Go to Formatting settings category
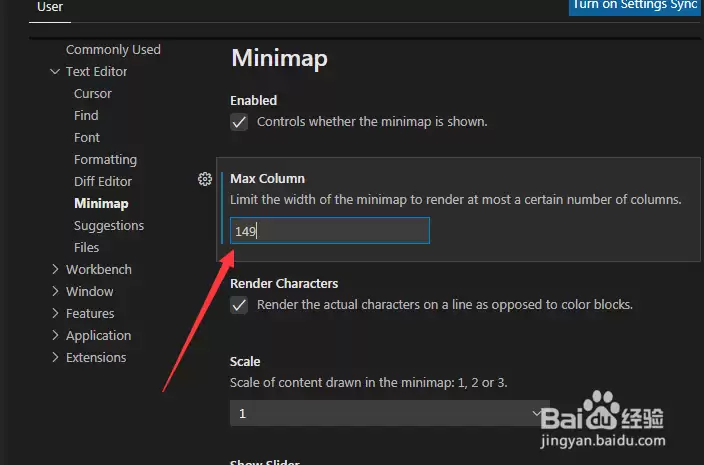 click(106, 160)
